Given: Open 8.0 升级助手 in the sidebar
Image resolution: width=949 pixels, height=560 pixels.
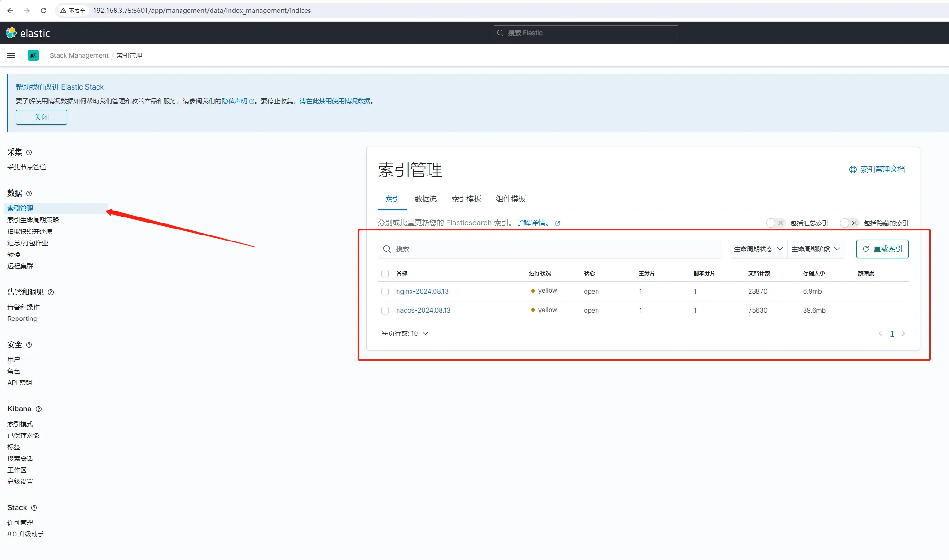Looking at the screenshot, I should pos(26,534).
